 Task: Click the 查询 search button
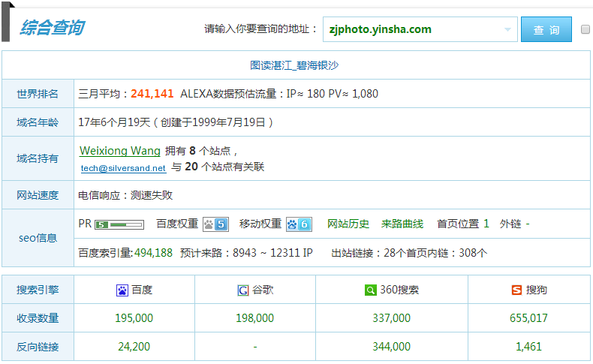[x=546, y=30]
